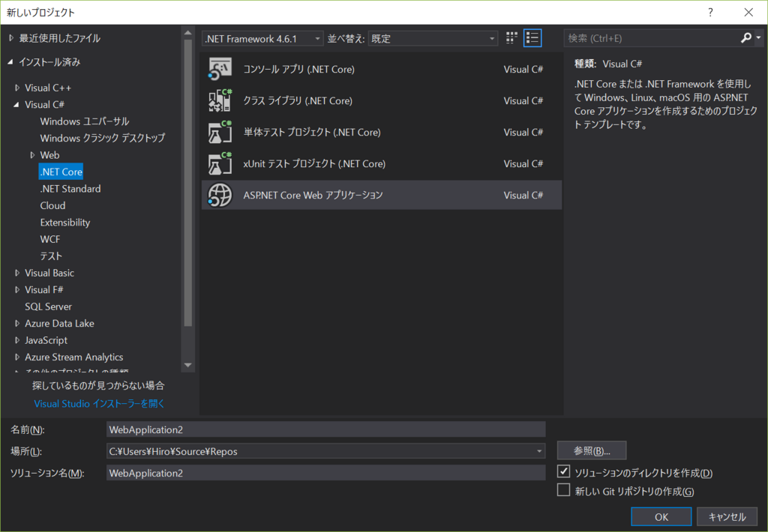Viewport: 768px width, 532px height.
Task: Click the Console App (.NET Core) template icon
Action: (220, 69)
